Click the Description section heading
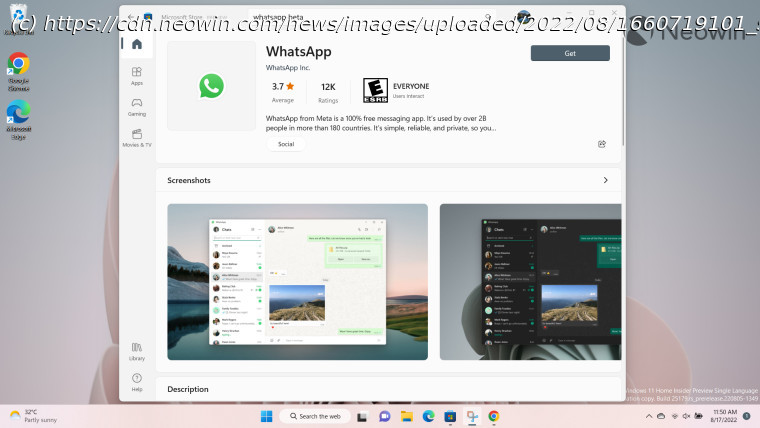760x428 pixels. 188,389
